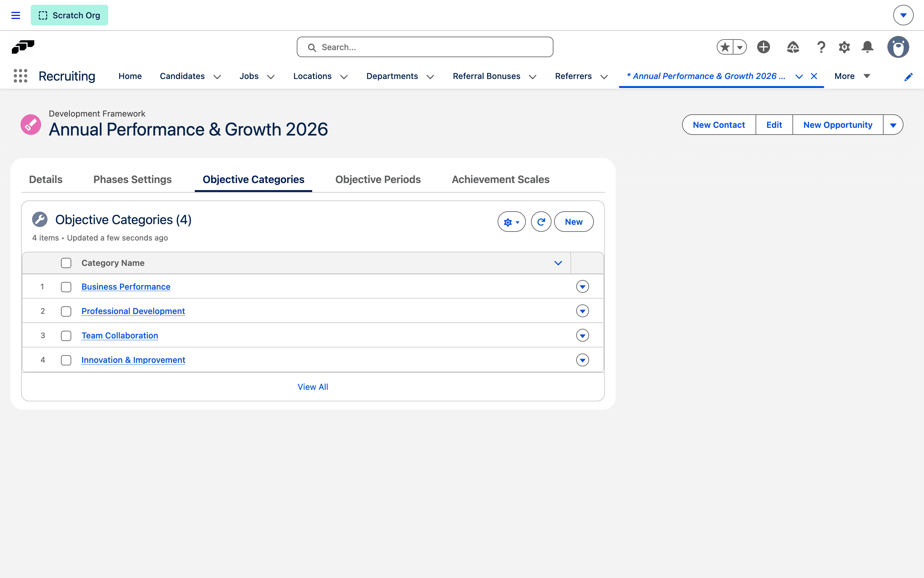
Task: Open the Help question mark icon
Action: (821, 47)
